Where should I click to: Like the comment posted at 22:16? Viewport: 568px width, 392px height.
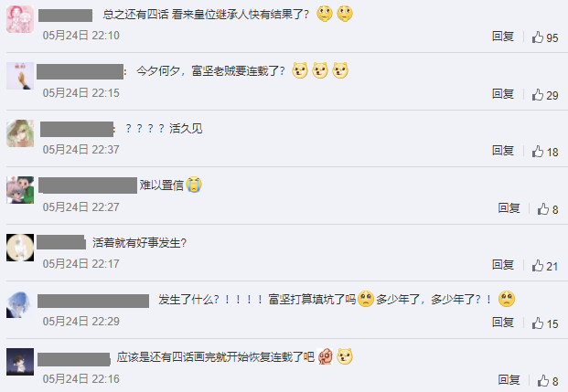[547, 380]
